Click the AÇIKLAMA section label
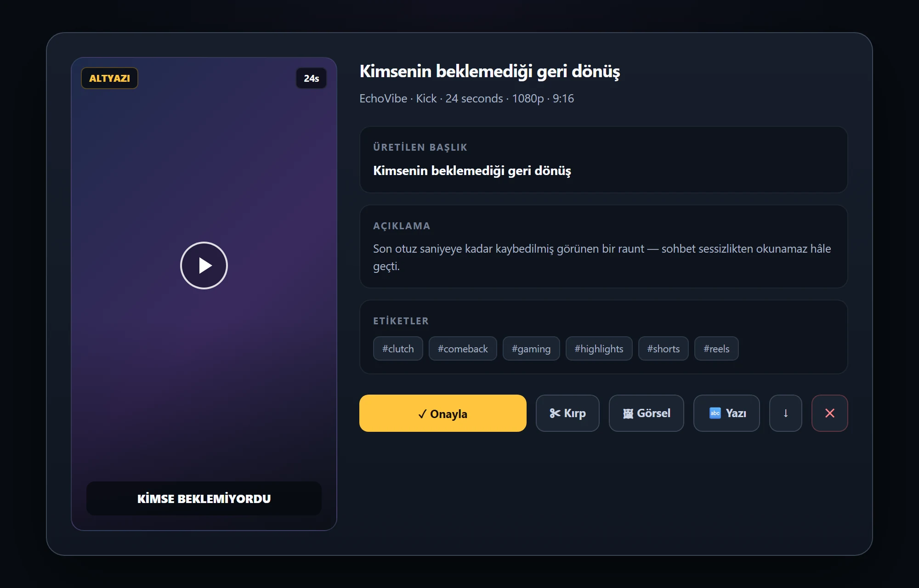The image size is (919, 588). pyautogui.click(x=402, y=226)
